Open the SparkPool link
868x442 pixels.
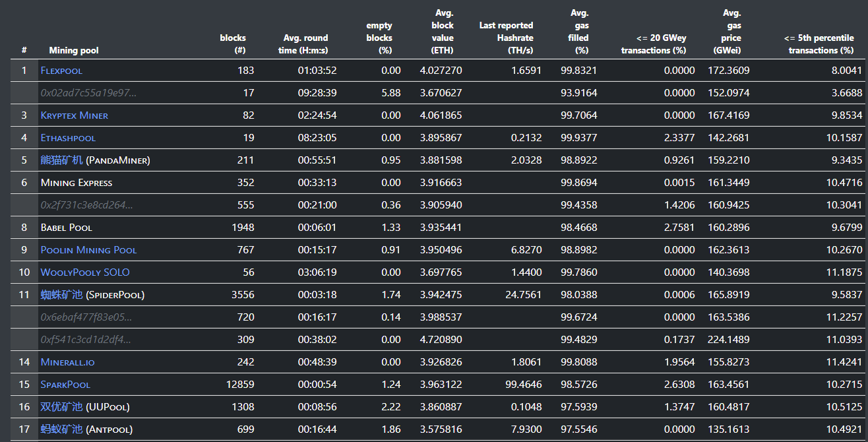pyautogui.click(x=65, y=385)
